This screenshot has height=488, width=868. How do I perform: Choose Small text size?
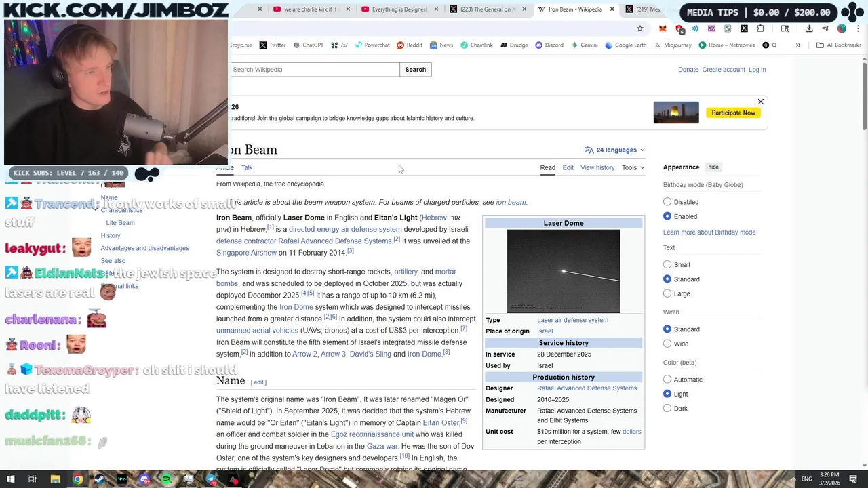point(667,265)
